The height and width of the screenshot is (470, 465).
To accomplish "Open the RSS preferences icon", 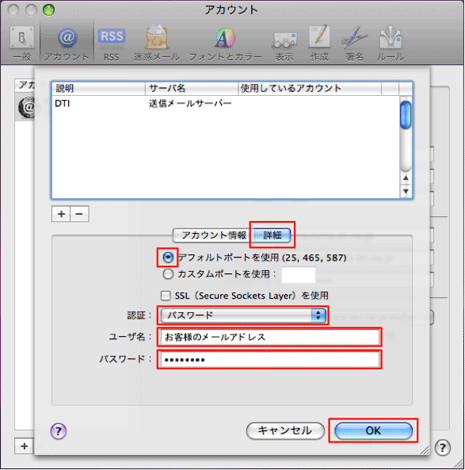I will point(111,44).
